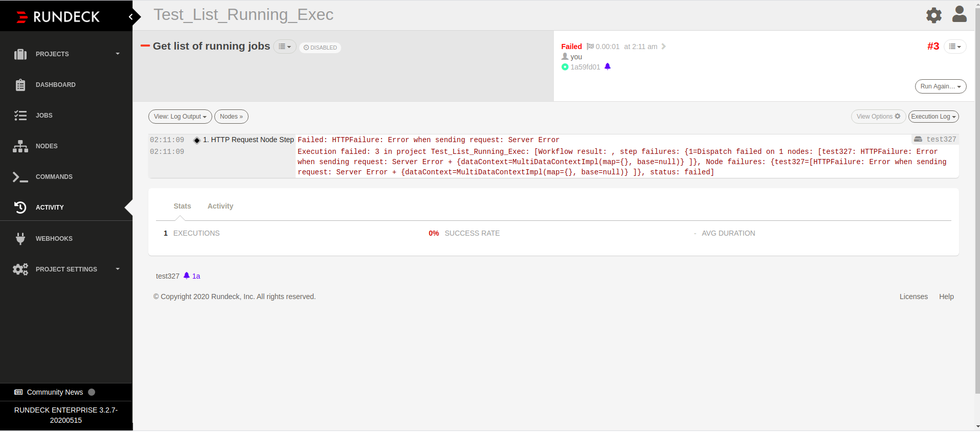
Task: Click the View Options button
Action: pos(878,117)
